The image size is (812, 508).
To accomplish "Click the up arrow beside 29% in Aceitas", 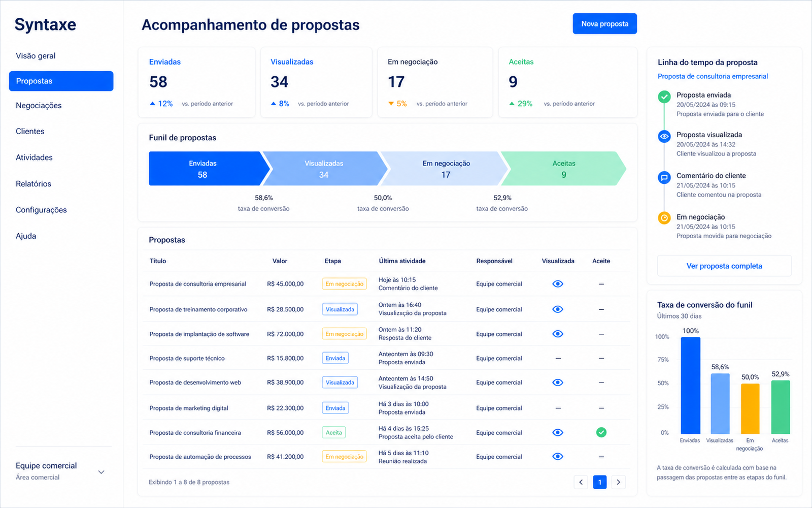I will coord(512,104).
